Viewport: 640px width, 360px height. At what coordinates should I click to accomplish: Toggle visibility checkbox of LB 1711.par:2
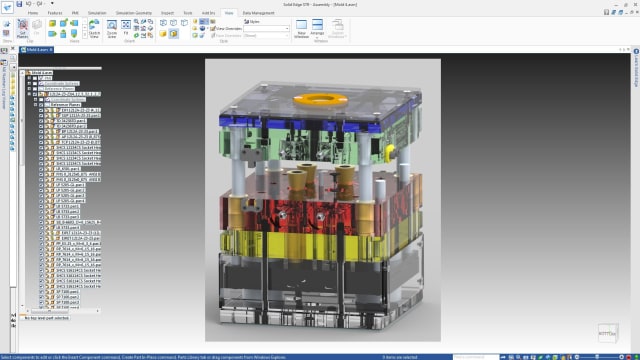tap(41, 211)
